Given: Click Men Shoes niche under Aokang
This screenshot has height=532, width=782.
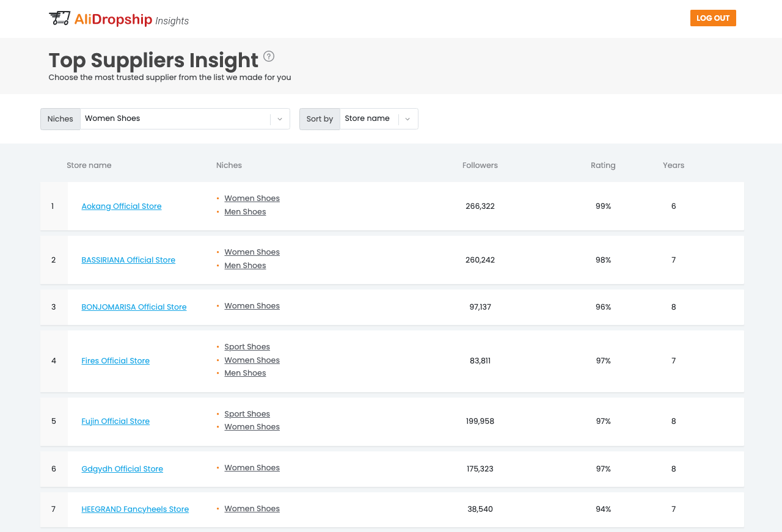Looking at the screenshot, I should [x=245, y=212].
